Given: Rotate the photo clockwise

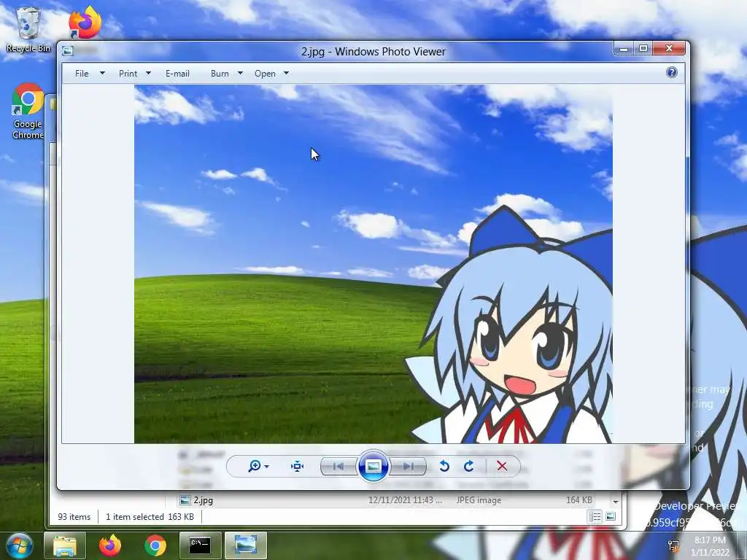Looking at the screenshot, I should coord(469,466).
